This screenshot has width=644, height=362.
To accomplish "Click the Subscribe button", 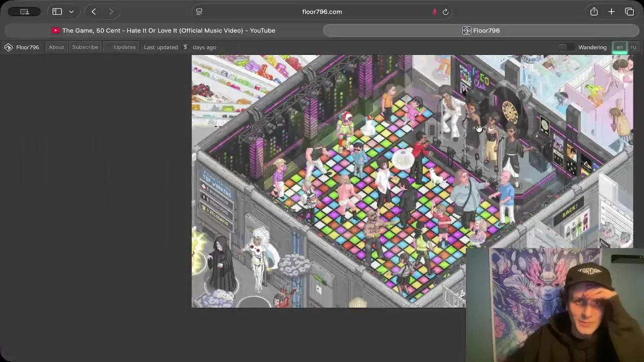I will 85,47.
